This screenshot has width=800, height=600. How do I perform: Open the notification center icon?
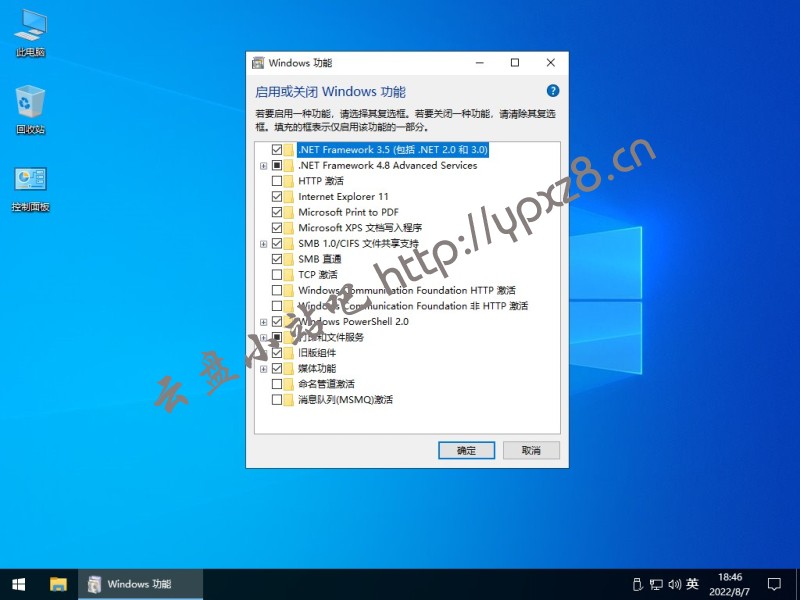[774, 584]
